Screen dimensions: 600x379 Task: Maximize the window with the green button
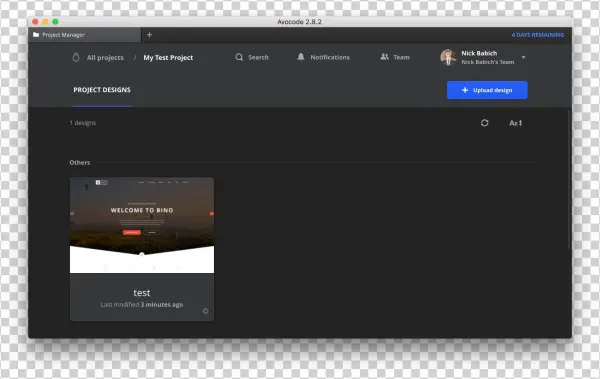point(55,22)
